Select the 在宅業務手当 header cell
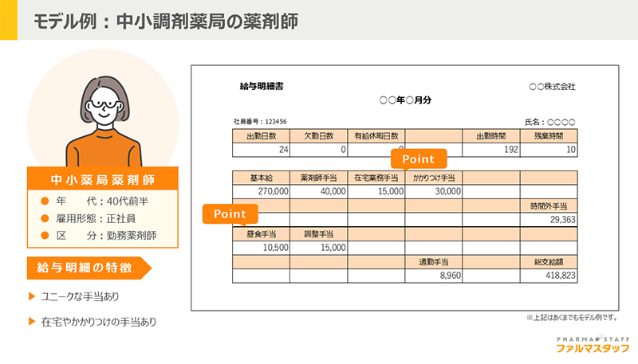 [x=376, y=178]
